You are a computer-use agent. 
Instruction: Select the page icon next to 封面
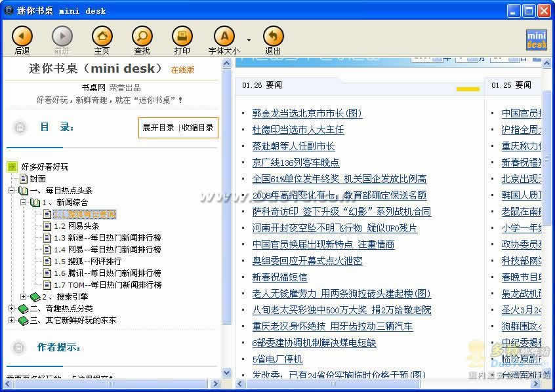pyautogui.click(x=24, y=179)
